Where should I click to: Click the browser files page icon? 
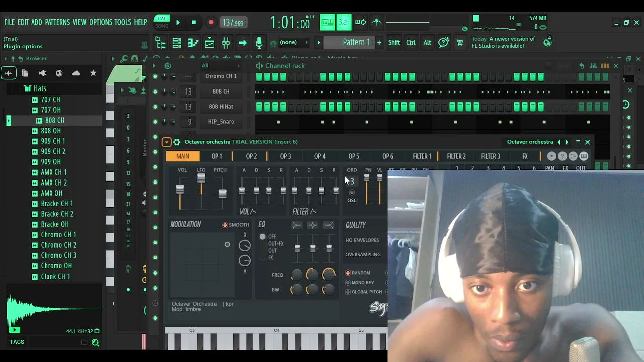point(25,73)
